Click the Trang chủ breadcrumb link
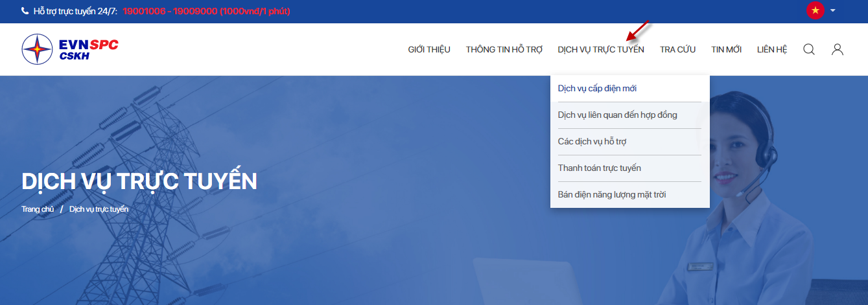Image resolution: width=868 pixels, height=305 pixels. (x=38, y=209)
